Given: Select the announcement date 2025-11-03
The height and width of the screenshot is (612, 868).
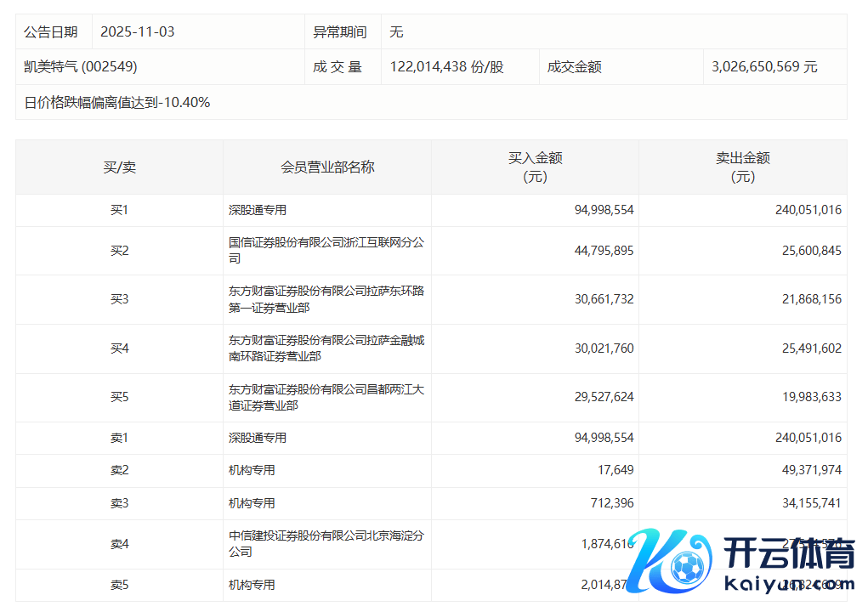Looking at the screenshot, I should tap(137, 32).
